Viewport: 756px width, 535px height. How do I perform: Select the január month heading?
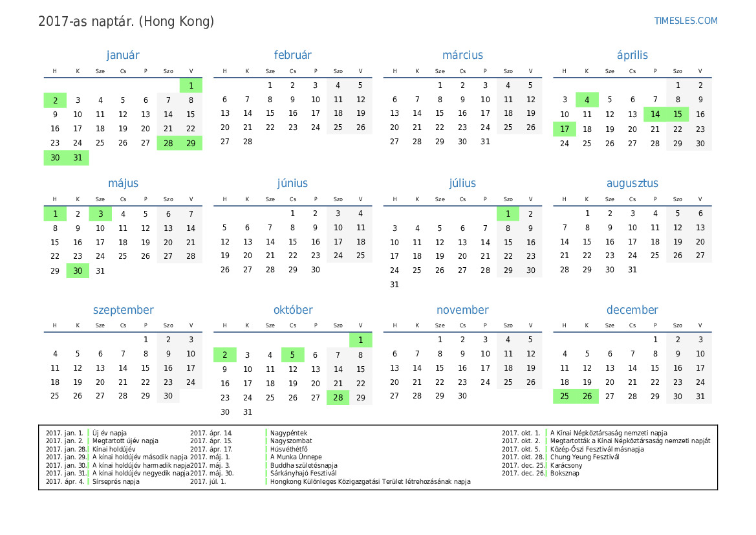click(123, 55)
